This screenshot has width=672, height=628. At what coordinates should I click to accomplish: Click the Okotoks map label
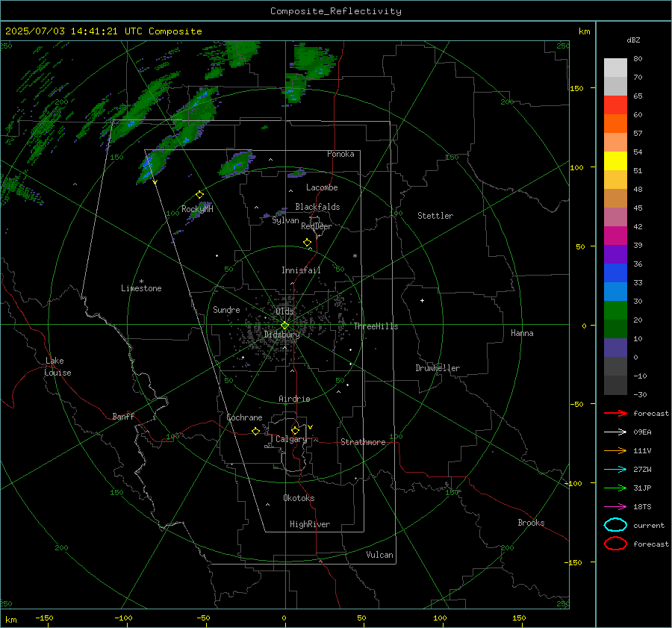pyautogui.click(x=299, y=498)
